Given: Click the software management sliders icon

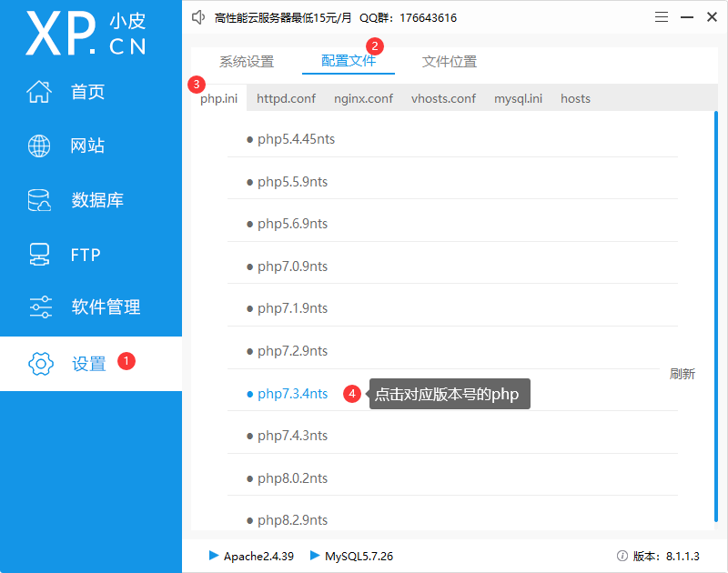Looking at the screenshot, I should pos(40,307).
